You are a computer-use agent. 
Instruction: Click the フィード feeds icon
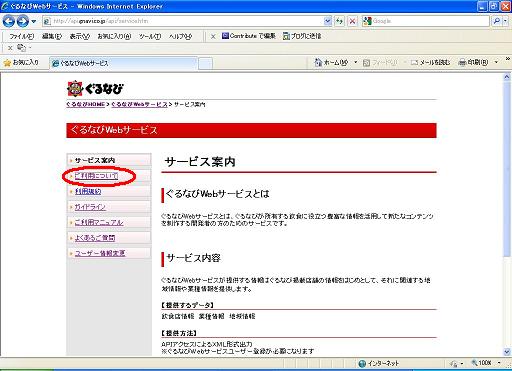pos(366,62)
